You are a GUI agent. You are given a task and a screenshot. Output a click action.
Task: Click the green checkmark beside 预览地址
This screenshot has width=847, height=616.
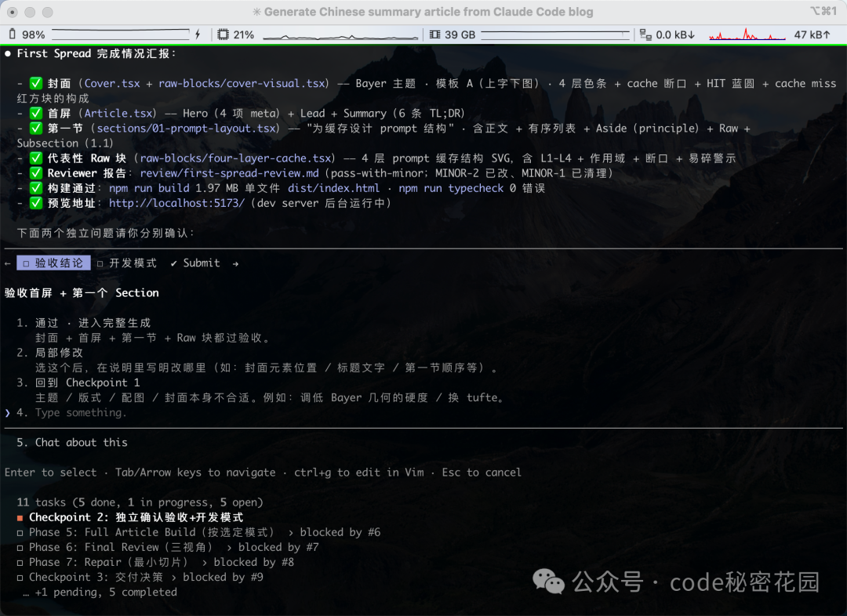pyautogui.click(x=35, y=203)
